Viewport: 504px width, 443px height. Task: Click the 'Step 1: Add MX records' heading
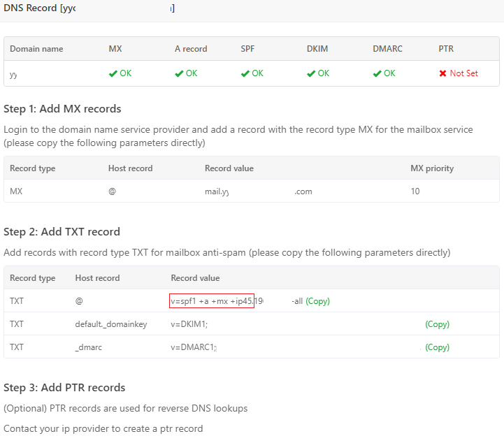pyautogui.click(x=62, y=109)
